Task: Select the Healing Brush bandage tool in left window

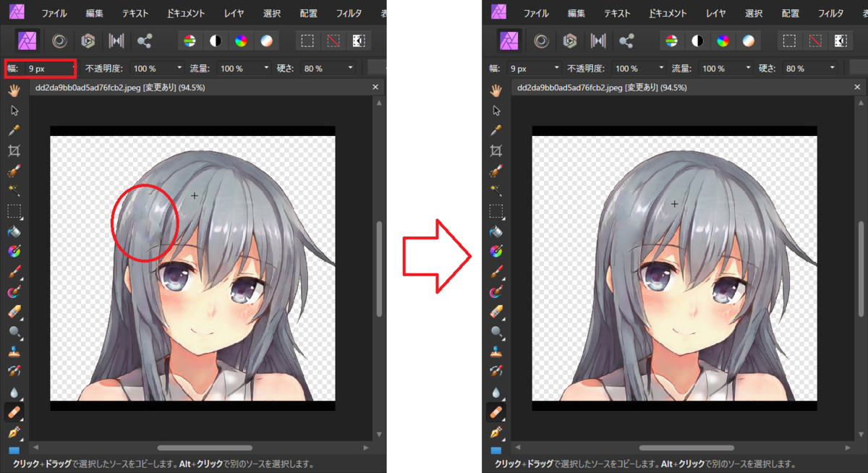Action: click(14, 412)
